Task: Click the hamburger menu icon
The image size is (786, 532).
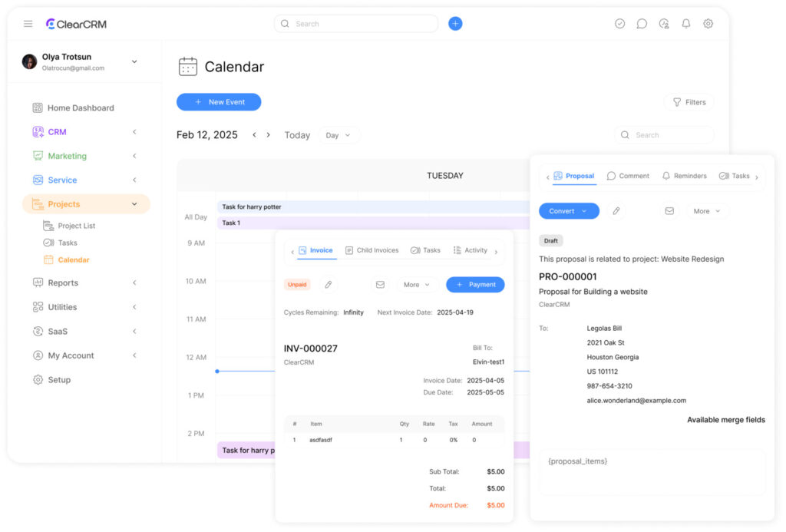Action: (28, 24)
